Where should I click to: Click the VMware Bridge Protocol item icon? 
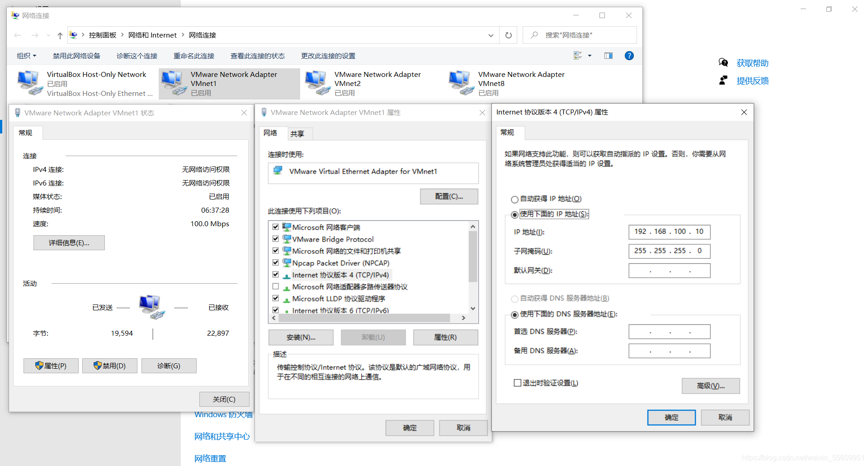pos(287,238)
